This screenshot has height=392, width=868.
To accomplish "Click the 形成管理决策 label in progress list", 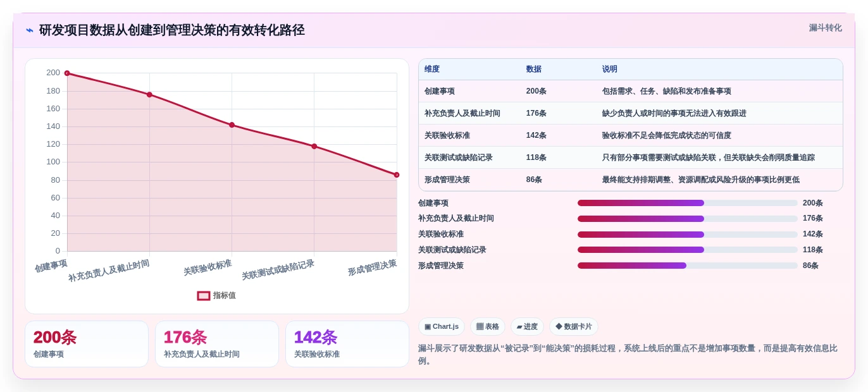I will [441, 266].
